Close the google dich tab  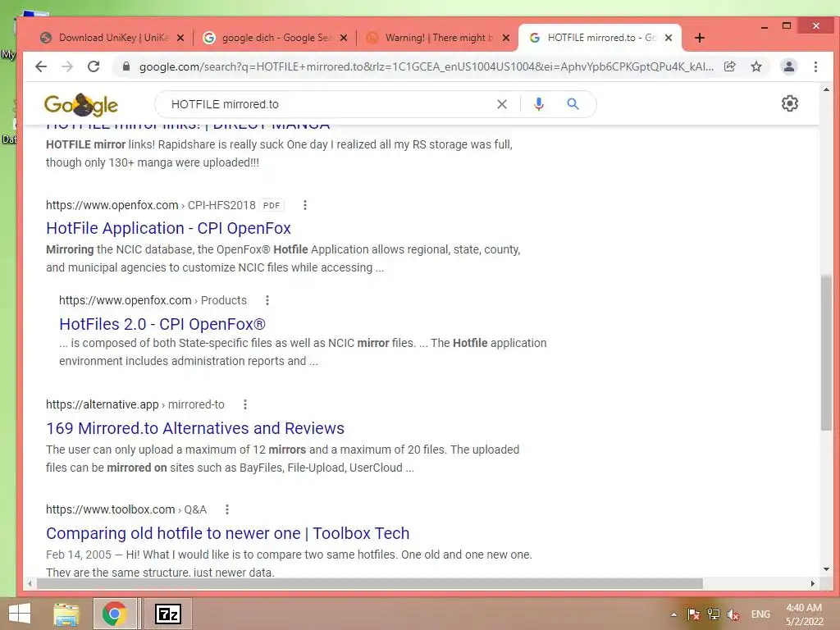tap(344, 38)
